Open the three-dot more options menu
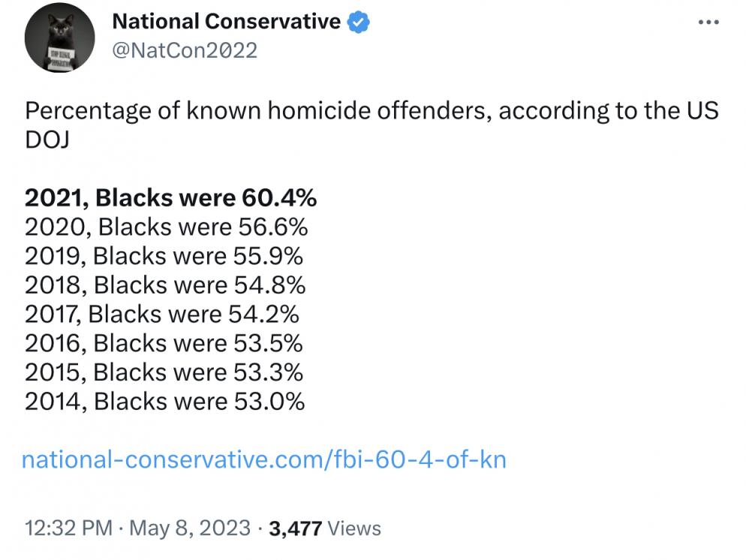This screenshot has height=560, width=746. coord(708,22)
